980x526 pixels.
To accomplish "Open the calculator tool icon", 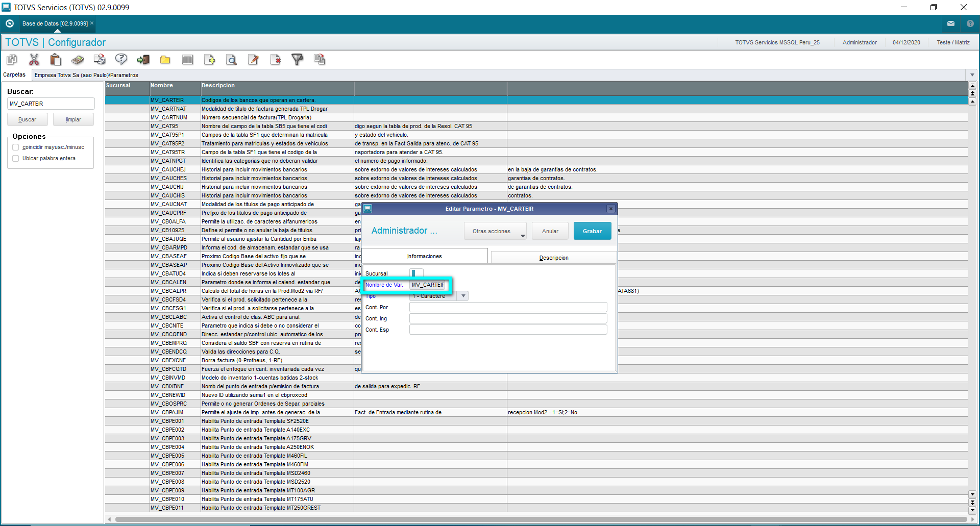I will 78,60.
